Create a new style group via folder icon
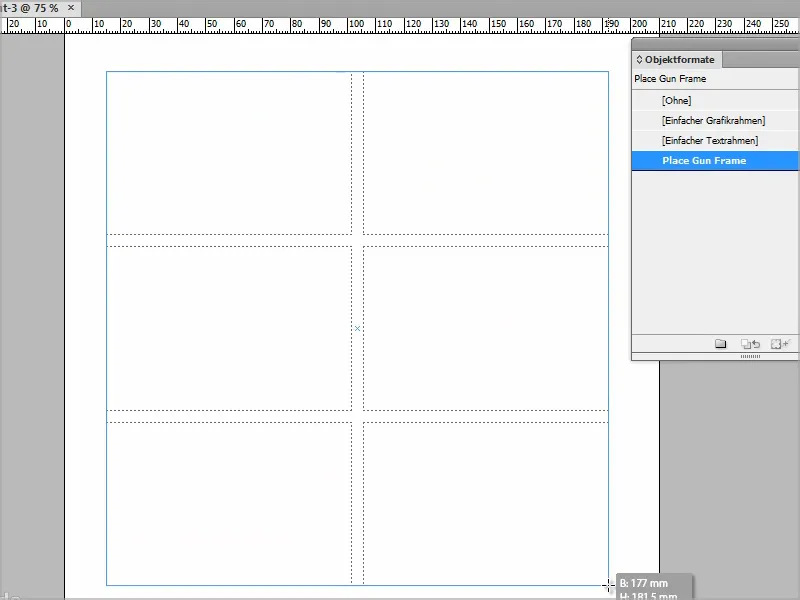The height and width of the screenshot is (600, 800). (x=720, y=344)
